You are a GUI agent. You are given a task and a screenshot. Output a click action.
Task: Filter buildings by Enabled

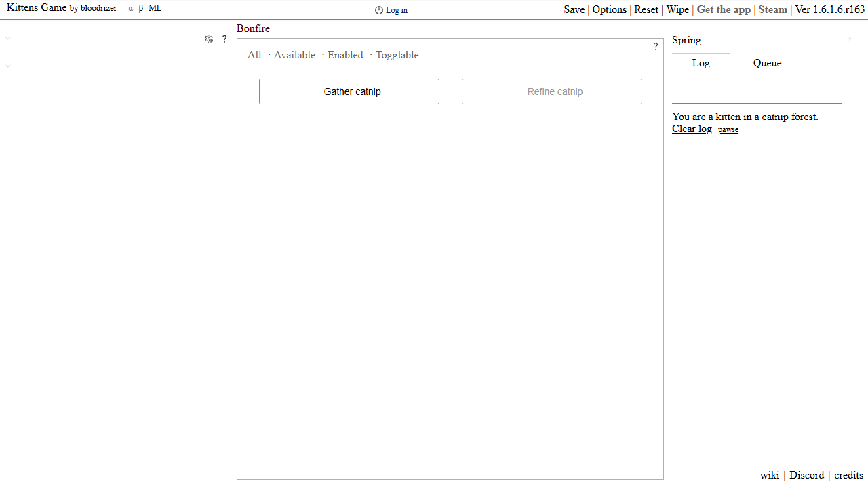pyautogui.click(x=345, y=55)
